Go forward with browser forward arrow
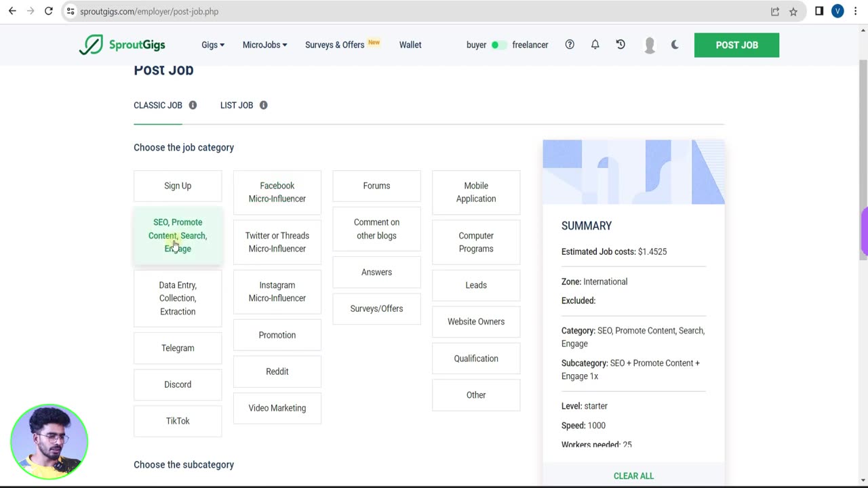 tap(31, 12)
